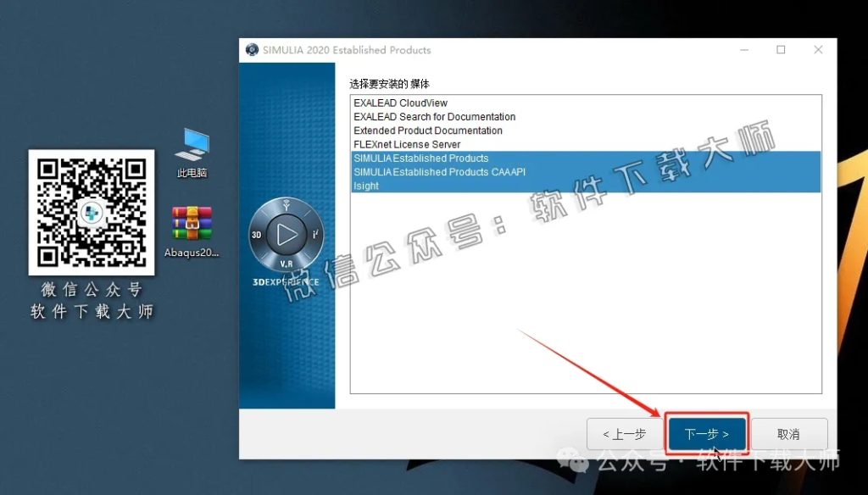The width and height of the screenshot is (868, 495).
Task: Deselect SIMULIA Established Products entry
Action: pos(421,159)
